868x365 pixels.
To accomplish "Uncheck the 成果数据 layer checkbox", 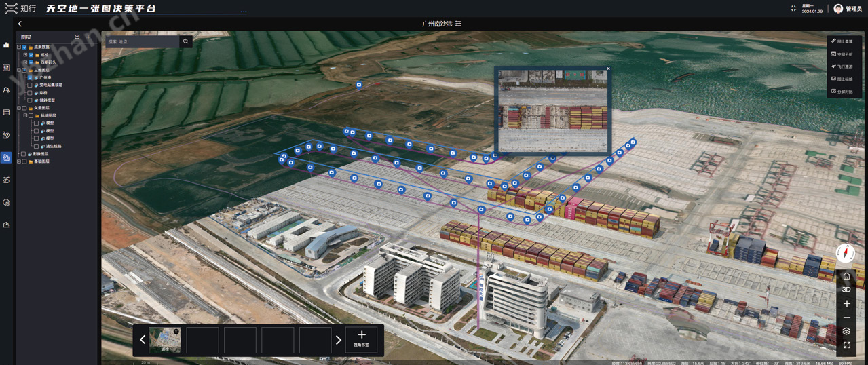I will [24, 47].
